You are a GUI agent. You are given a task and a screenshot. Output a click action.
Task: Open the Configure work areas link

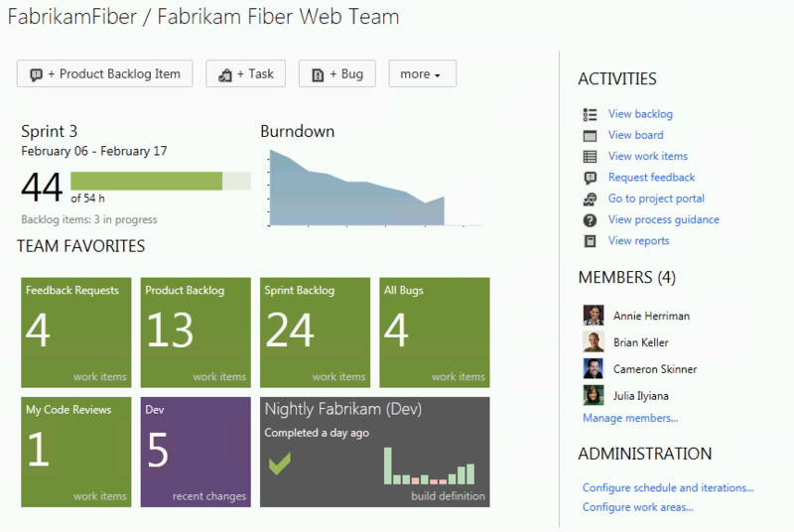click(x=637, y=507)
